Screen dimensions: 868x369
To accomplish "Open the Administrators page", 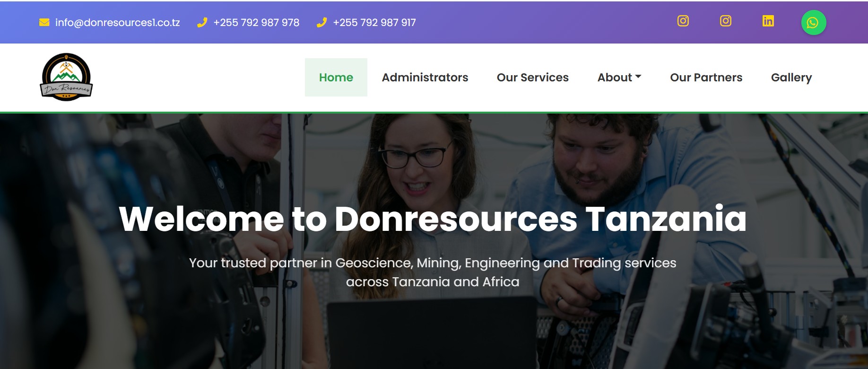I will click(425, 77).
